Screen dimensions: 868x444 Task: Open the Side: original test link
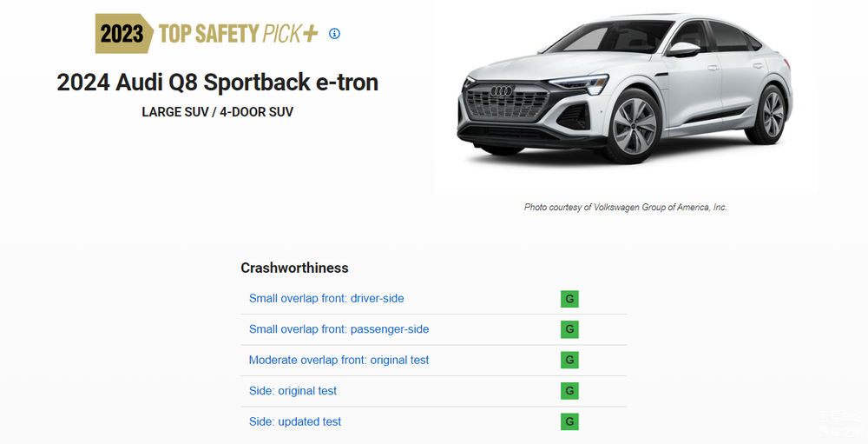pos(293,391)
